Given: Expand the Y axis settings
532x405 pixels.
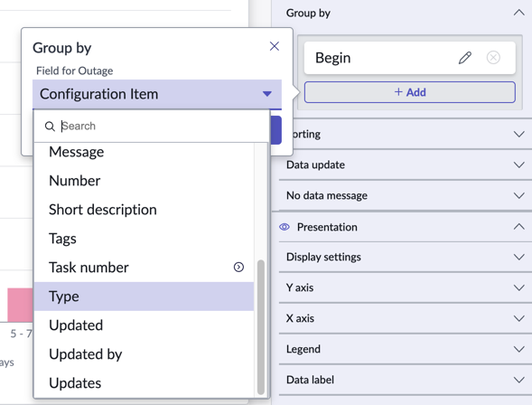Looking at the screenshot, I should pos(518,287).
